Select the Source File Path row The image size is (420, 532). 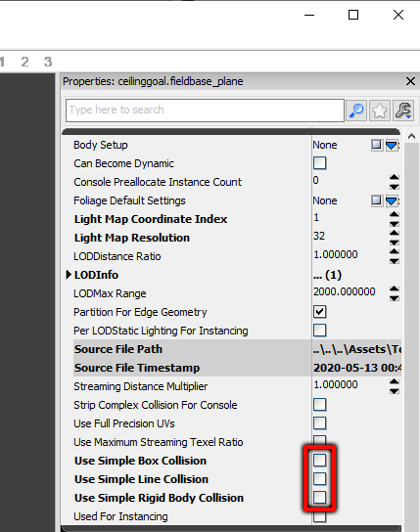tap(237, 349)
